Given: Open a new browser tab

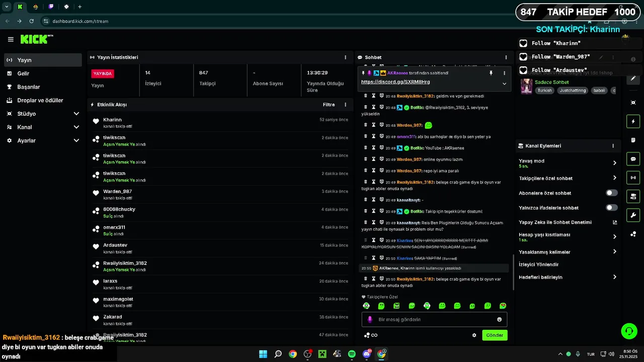Looking at the screenshot, I should click(x=79, y=7).
